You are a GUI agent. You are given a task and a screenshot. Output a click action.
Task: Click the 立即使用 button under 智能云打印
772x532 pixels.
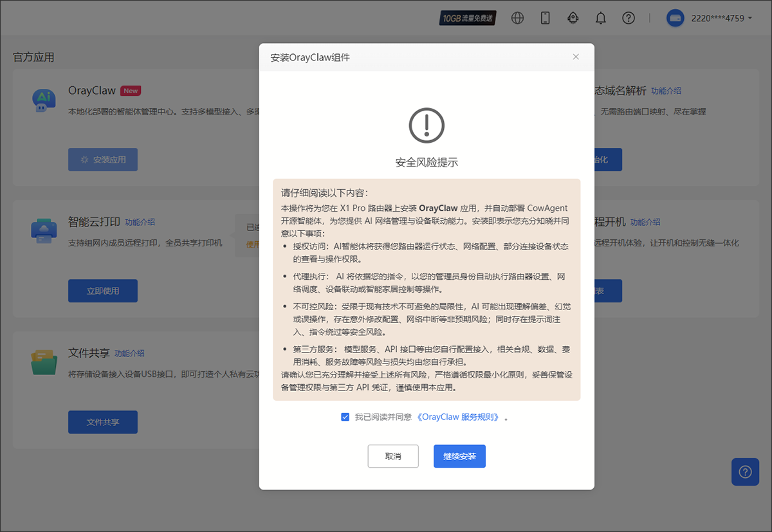click(103, 291)
